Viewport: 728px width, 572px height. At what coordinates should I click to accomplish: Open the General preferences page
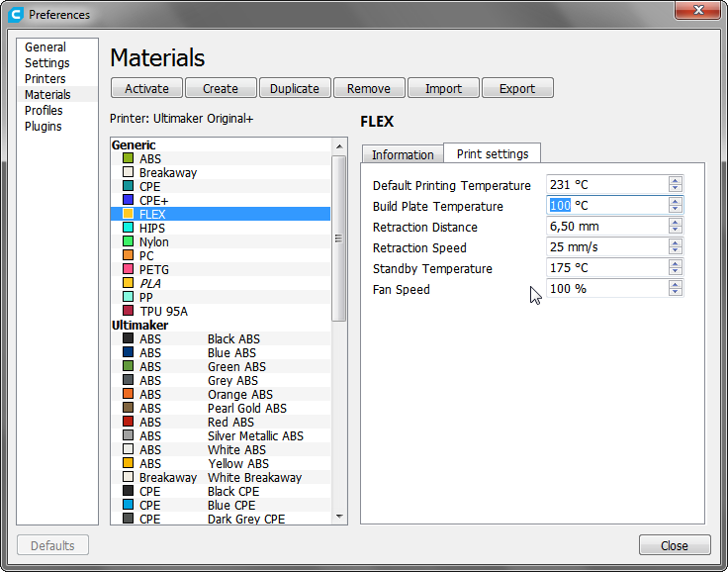(57, 47)
